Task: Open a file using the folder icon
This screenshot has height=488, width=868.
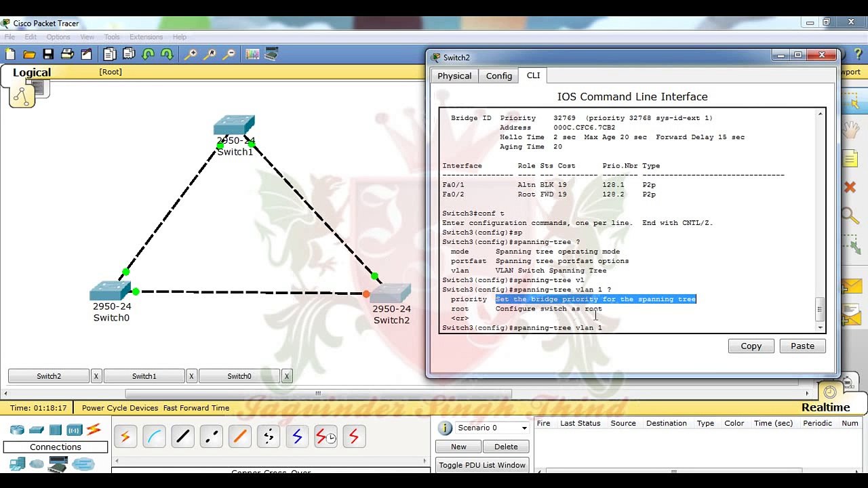Action: pos(29,54)
